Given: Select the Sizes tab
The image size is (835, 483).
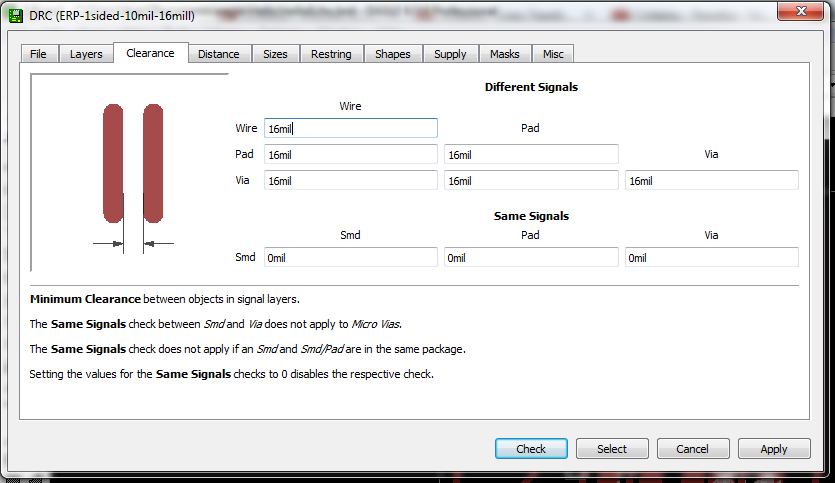Looking at the screenshot, I should coord(275,54).
